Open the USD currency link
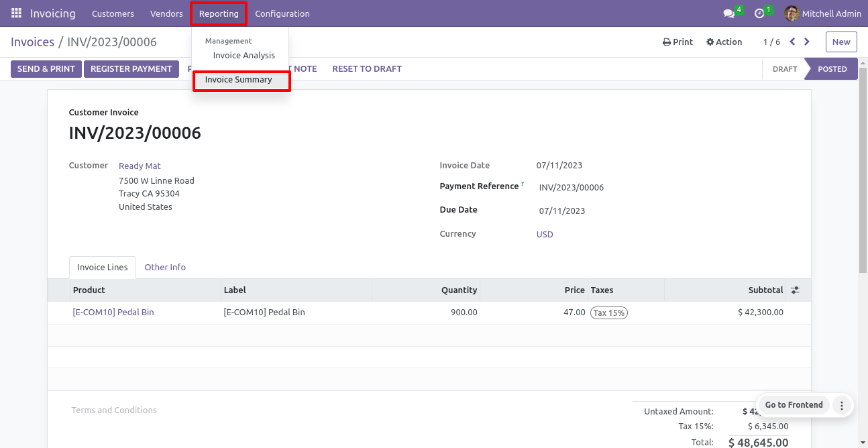 pyautogui.click(x=545, y=235)
